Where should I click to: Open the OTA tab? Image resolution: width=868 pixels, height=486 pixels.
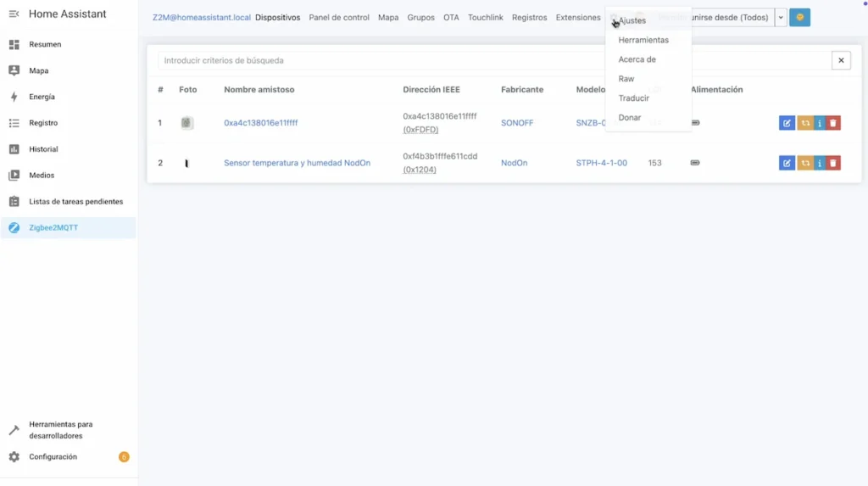pos(451,18)
